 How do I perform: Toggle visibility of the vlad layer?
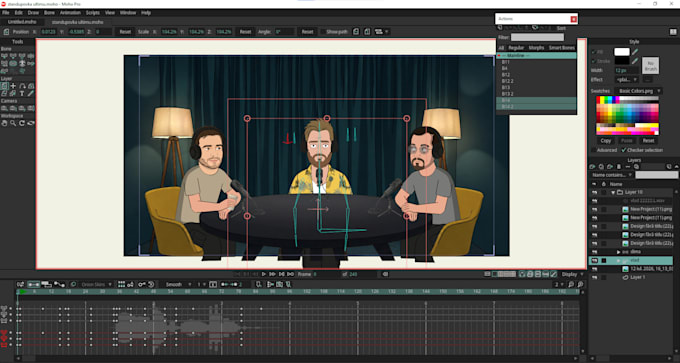[x=595, y=260]
